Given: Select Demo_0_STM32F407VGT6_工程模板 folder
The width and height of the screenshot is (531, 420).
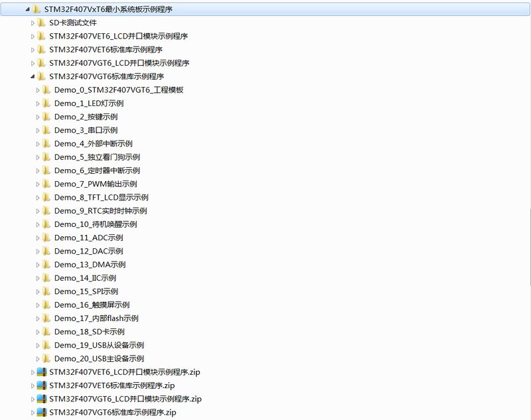Looking at the screenshot, I should tap(118, 90).
